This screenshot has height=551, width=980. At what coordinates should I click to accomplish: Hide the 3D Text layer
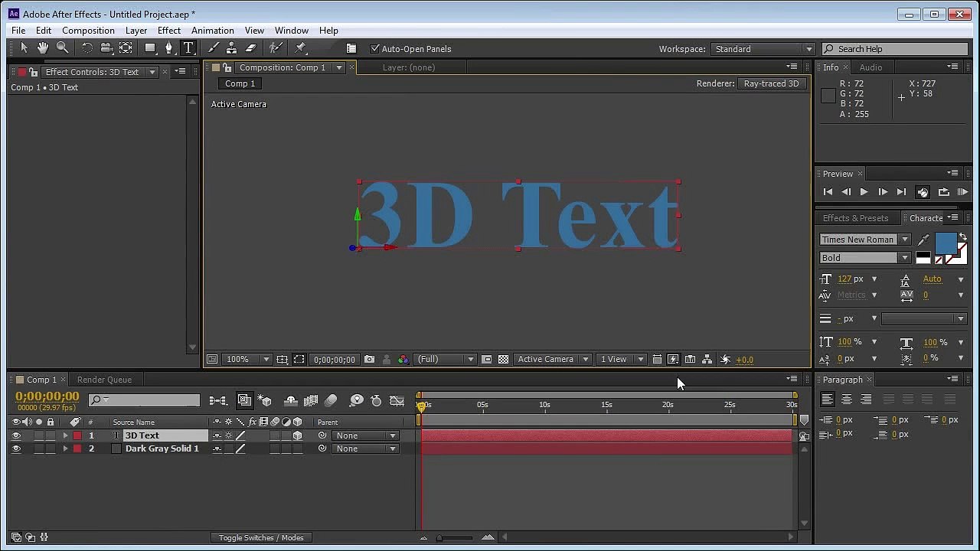[16, 435]
